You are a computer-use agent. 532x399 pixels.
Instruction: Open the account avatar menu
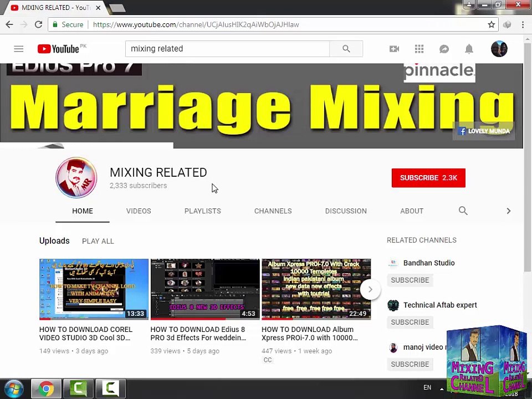click(499, 49)
